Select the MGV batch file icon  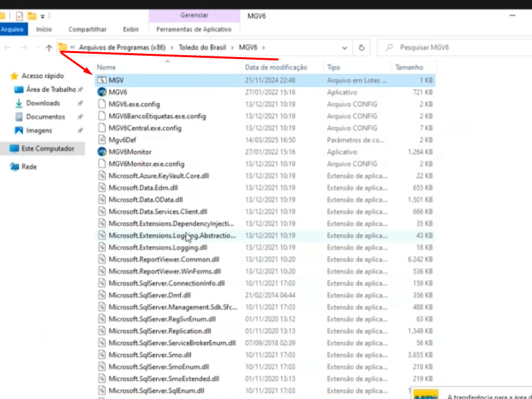tap(102, 80)
